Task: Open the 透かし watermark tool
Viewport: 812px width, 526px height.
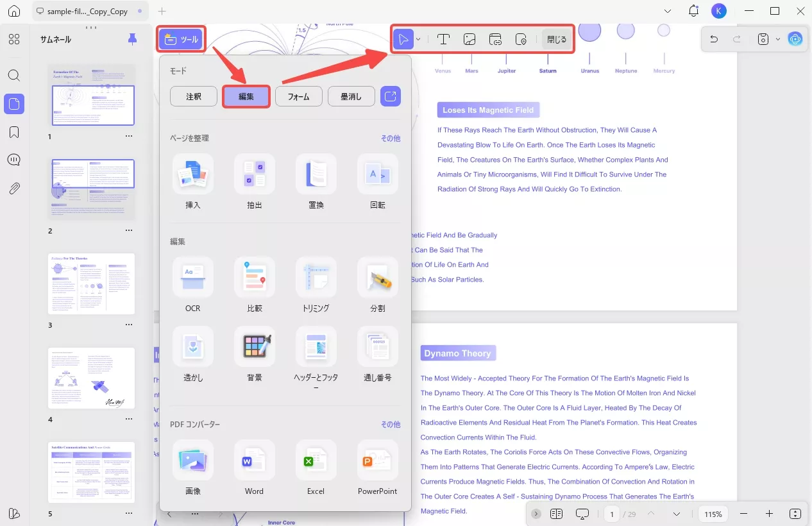Action: (x=193, y=355)
